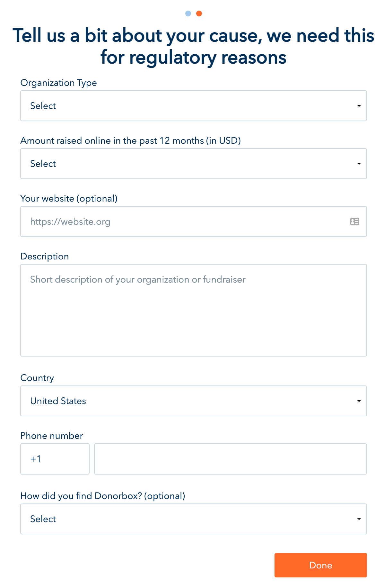Open the Country dropdown showing United States
Image resolution: width=384 pixels, height=588 pixels.
click(193, 401)
